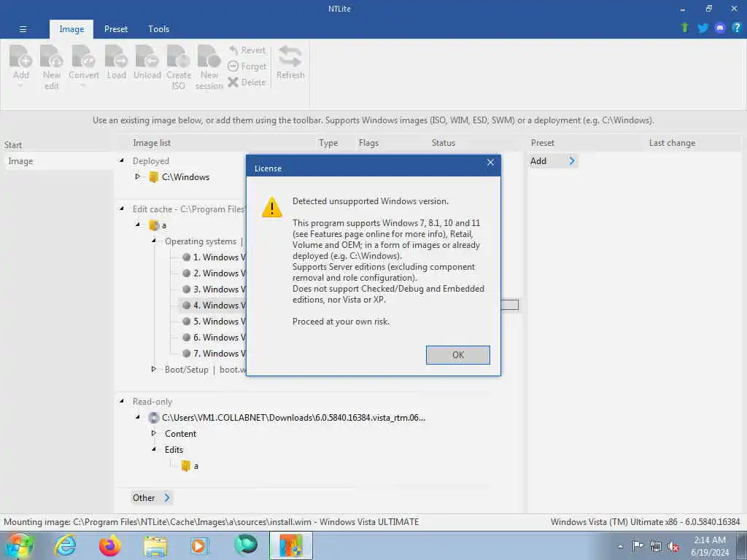Click the folder icon of edit cache 'a'
The width and height of the screenshot is (747, 560).
153,225
